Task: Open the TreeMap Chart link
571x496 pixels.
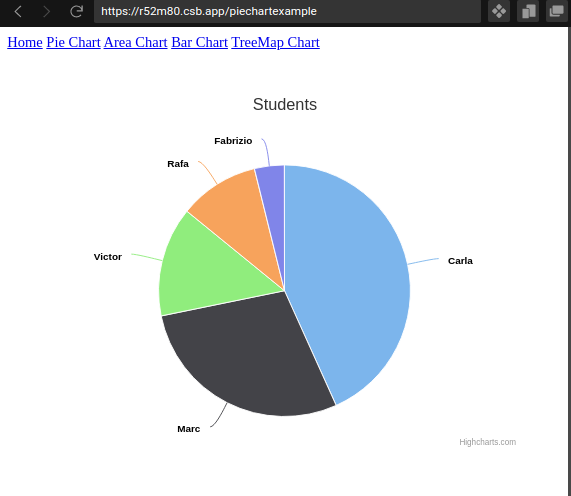Action: [275, 42]
